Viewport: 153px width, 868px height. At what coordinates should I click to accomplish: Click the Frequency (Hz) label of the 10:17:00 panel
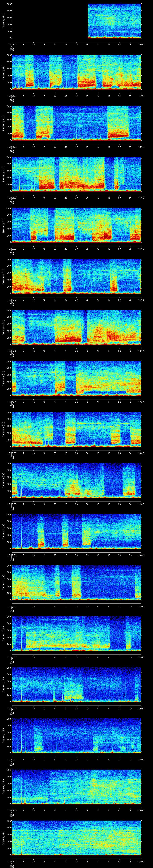tap(3, 429)
